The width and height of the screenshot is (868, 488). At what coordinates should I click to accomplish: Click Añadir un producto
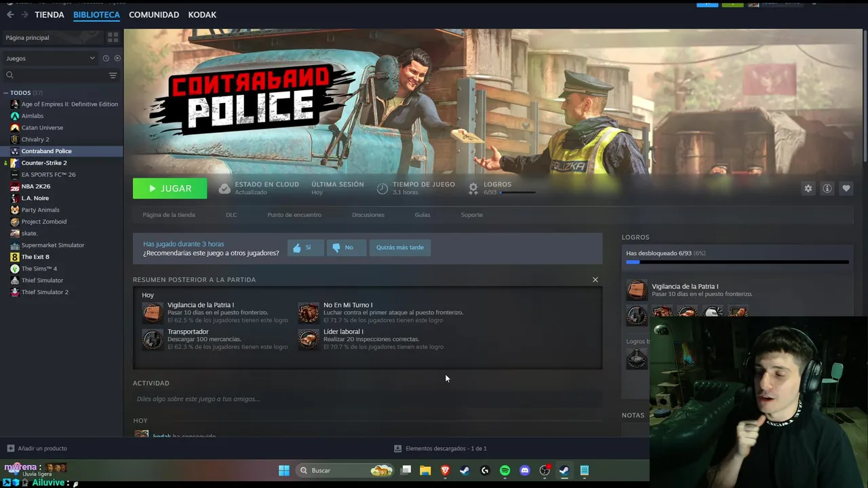coord(37,449)
